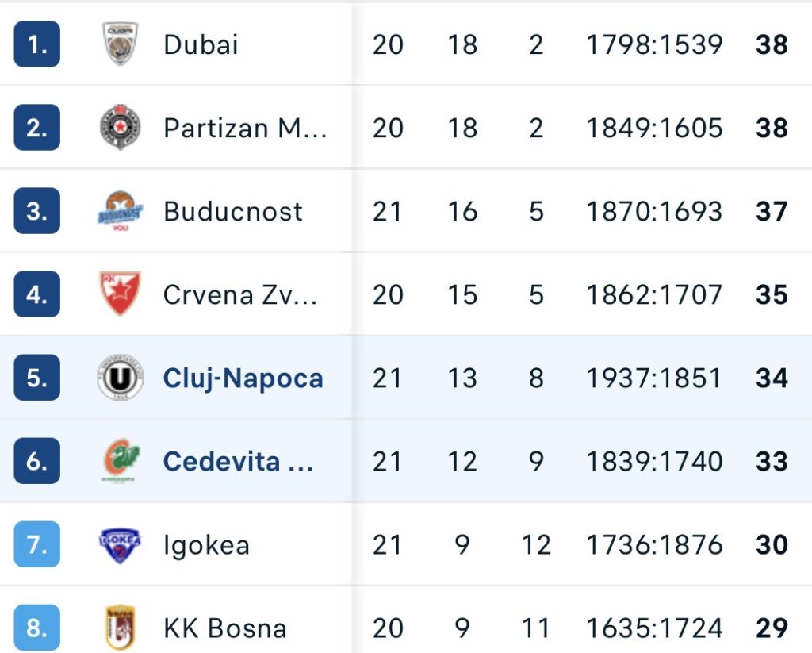Select the Igokea team name
The image size is (812, 653).
coord(206,546)
